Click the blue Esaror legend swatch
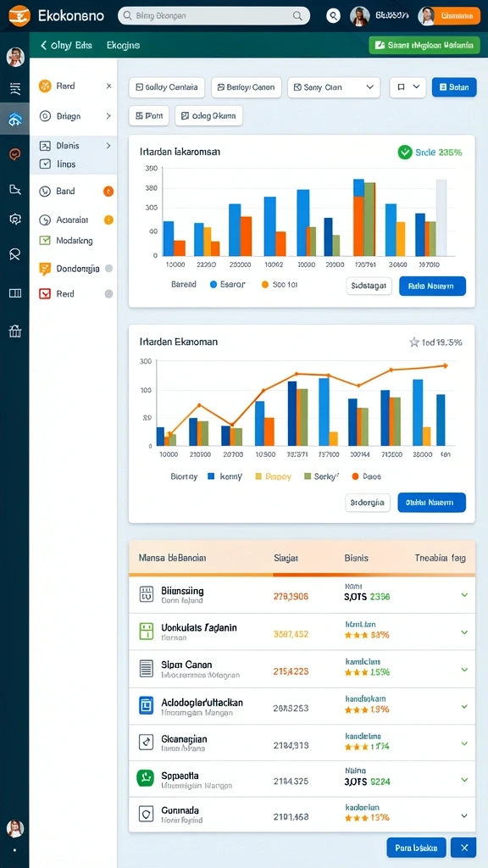This screenshot has width=488, height=868. [213, 285]
